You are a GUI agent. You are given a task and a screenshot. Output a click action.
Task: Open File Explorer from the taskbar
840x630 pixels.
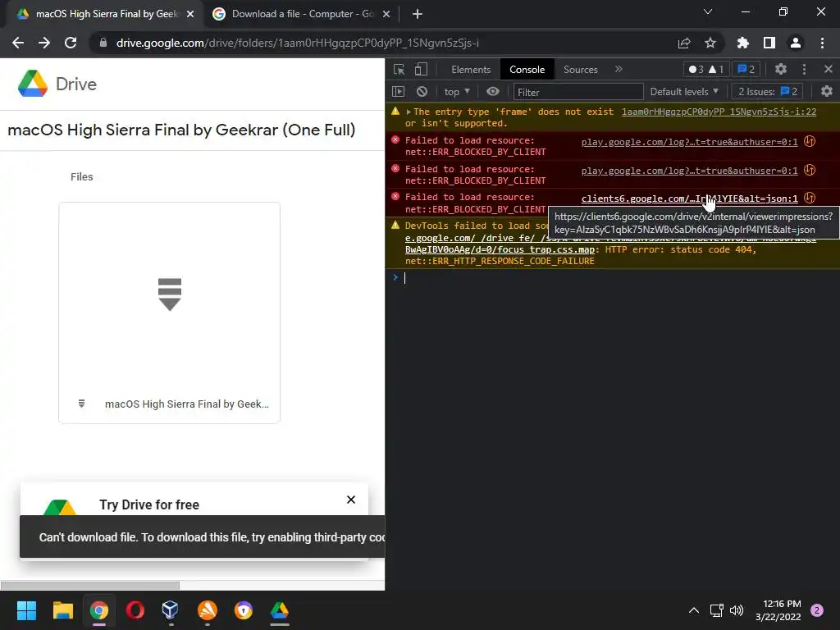(62, 610)
